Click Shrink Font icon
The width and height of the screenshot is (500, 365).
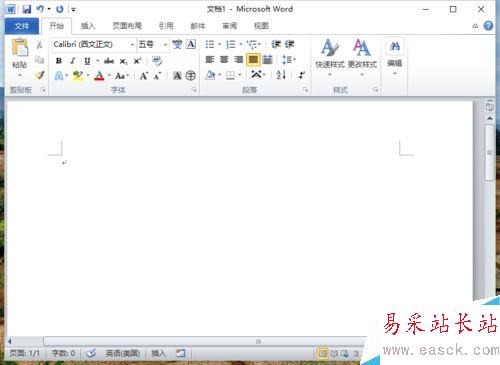tap(157, 76)
